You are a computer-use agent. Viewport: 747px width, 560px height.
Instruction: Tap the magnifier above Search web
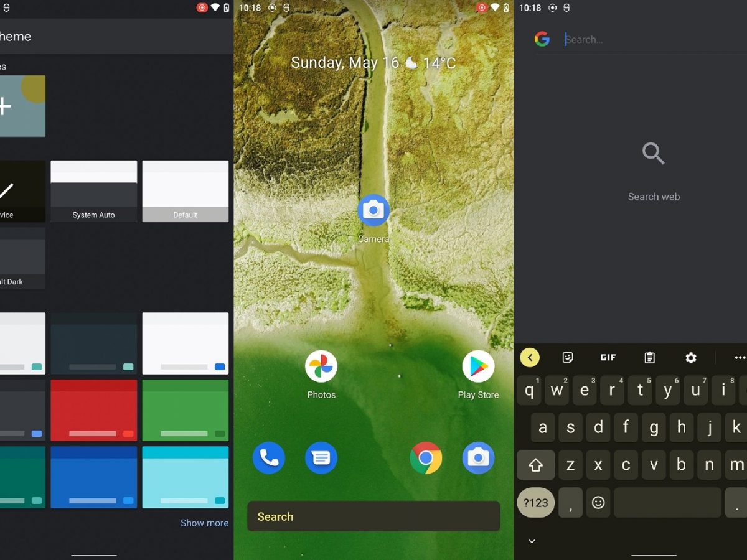coord(653,153)
